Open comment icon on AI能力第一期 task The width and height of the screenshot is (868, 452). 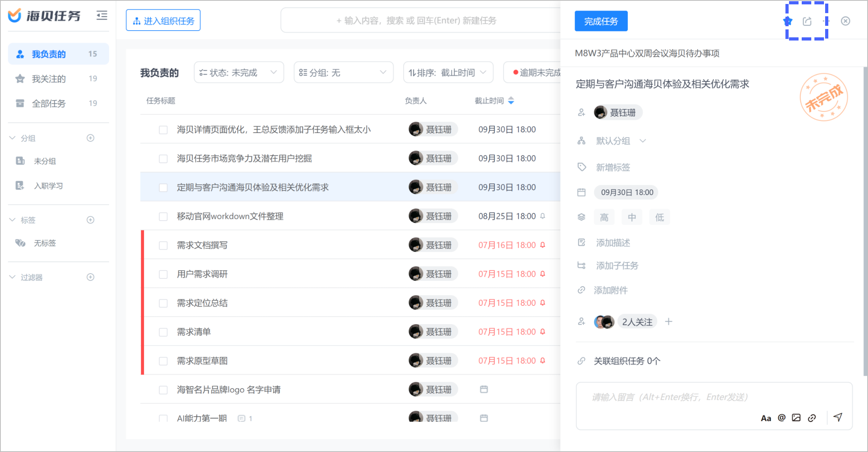pyautogui.click(x=241, y=418)
